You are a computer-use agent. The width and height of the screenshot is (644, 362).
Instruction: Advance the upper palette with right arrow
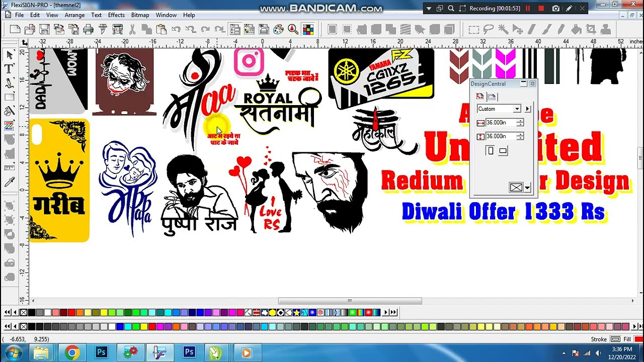pyautogui.click(x=386, y=312)
